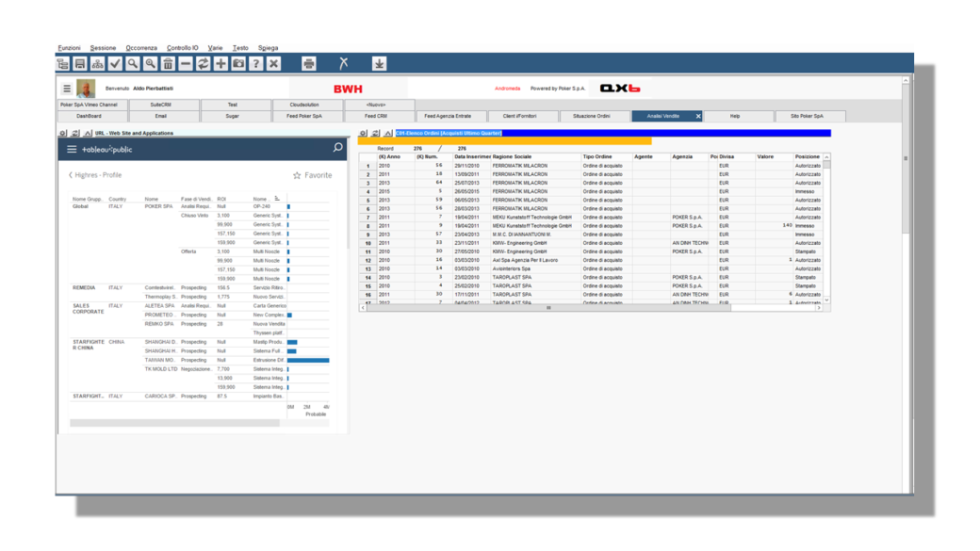Switch to the Feed Poker SpA tab
The image size is (980, 551).
pyautogui.click(x=307, y=116)
